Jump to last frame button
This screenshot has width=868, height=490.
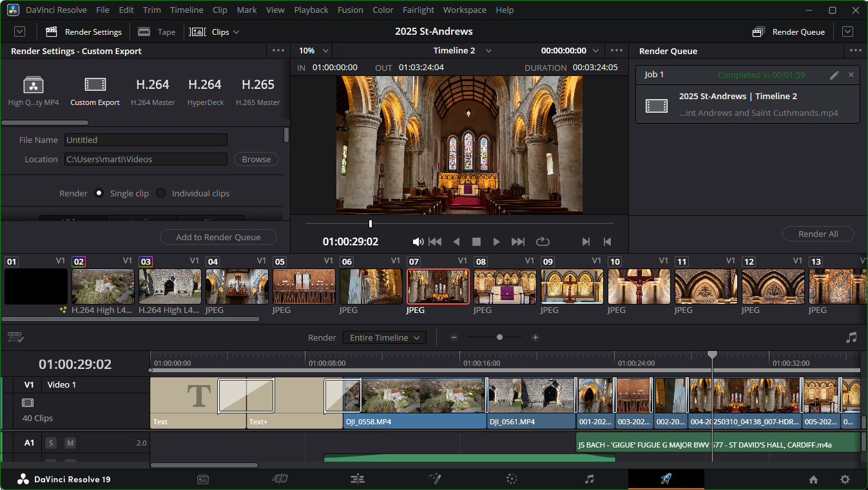(x=518, y=241)
